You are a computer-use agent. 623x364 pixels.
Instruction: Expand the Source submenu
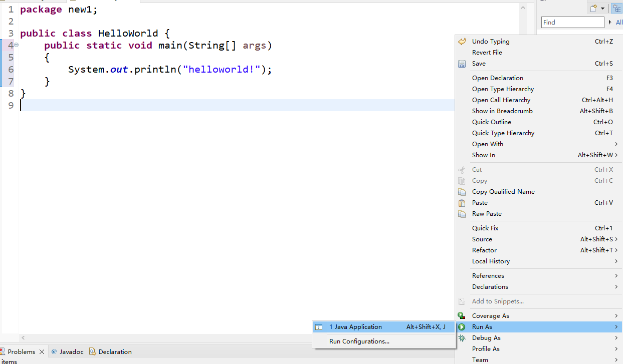616,239
